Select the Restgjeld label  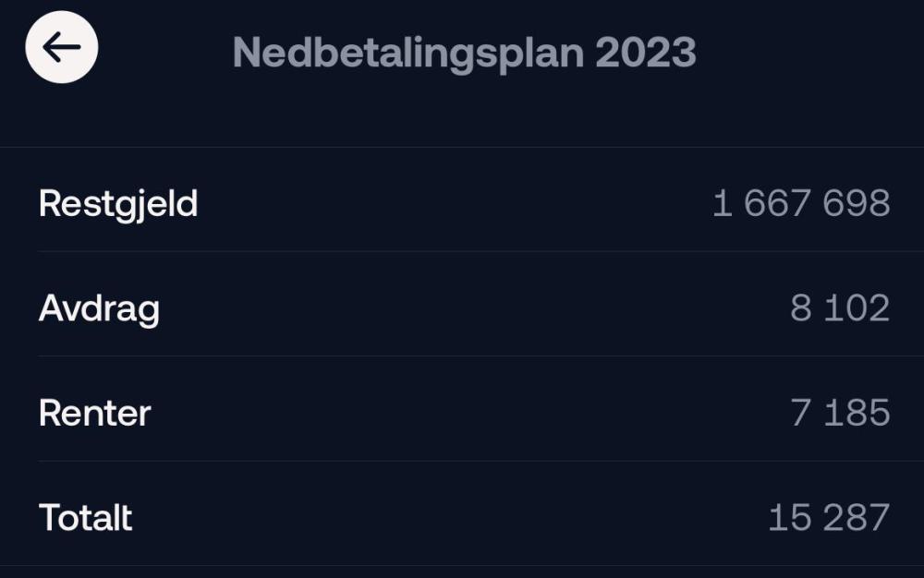click(118, 203)
